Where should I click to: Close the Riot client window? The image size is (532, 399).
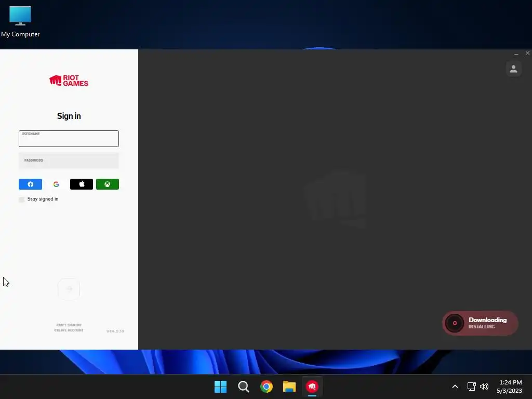click(x=528, y=54)
